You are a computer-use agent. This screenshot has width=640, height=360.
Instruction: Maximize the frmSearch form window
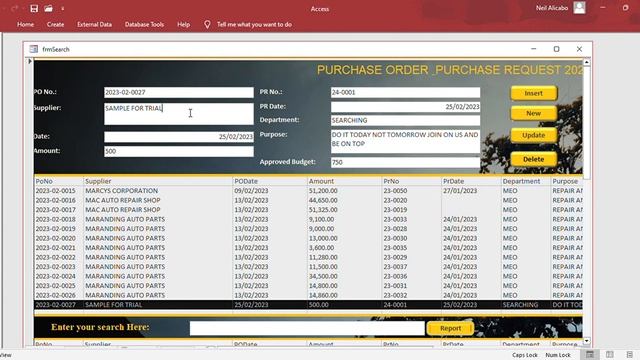click(556, 49)
